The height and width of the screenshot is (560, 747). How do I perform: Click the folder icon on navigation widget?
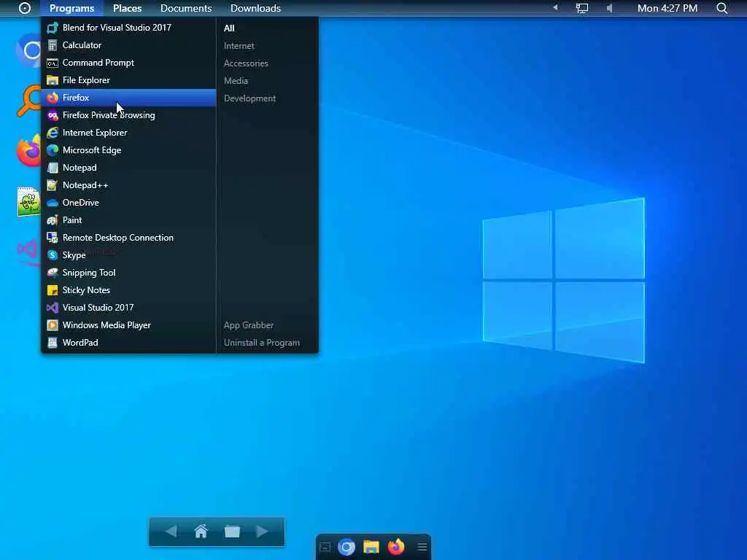click(x=232, y=531)
